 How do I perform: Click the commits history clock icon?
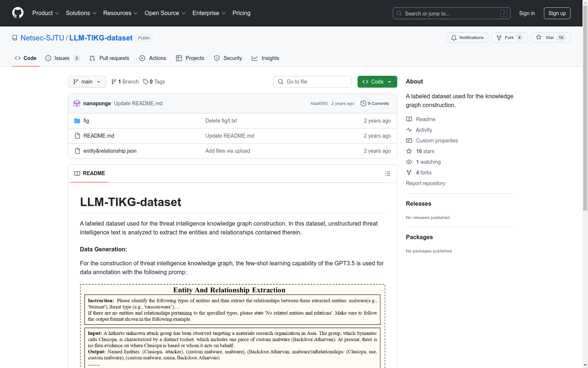[x=363, y=103]
